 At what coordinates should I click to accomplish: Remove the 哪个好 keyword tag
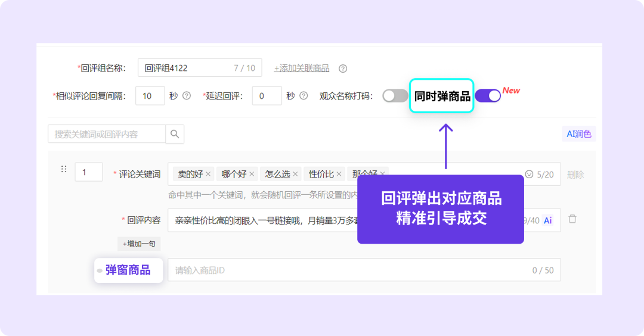click(252, 174)
